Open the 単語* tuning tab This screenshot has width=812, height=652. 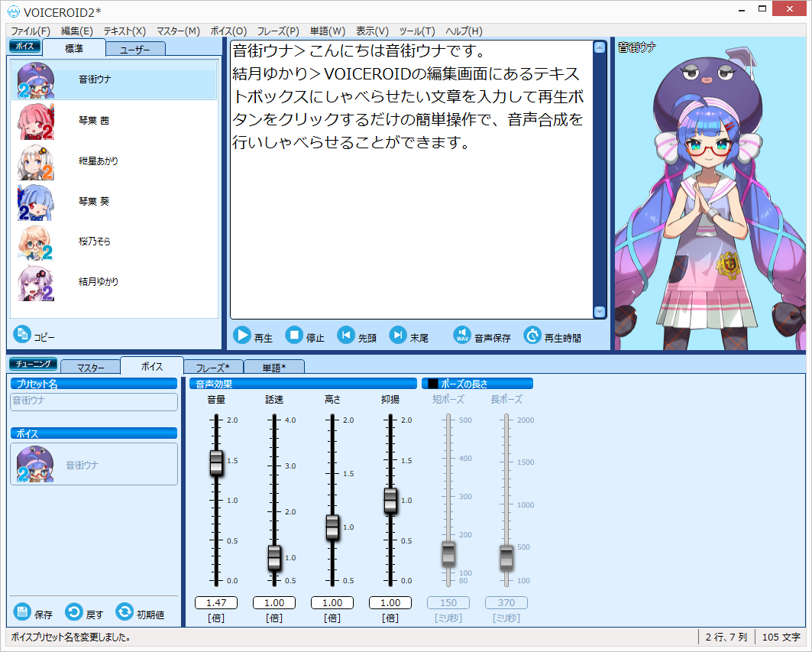(274, 368)
